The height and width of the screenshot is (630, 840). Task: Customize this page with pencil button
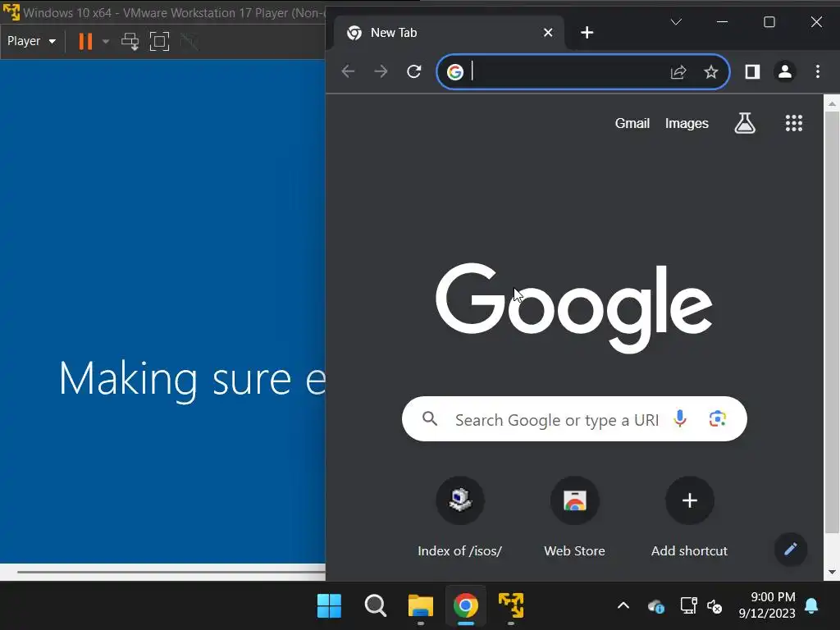(x=791, y=549)
